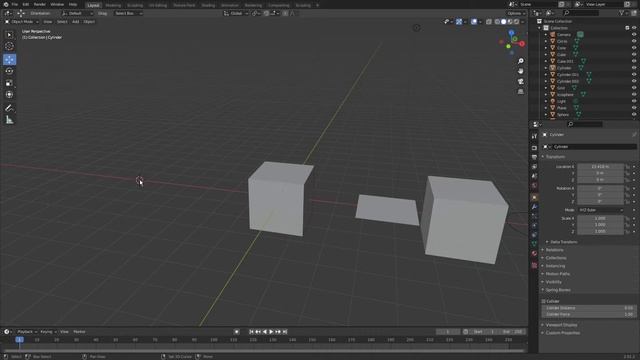This screenshot has height=360, width=640.
Task: Open rotation Mode XYZ Euler dropdown
Action: 601,210
